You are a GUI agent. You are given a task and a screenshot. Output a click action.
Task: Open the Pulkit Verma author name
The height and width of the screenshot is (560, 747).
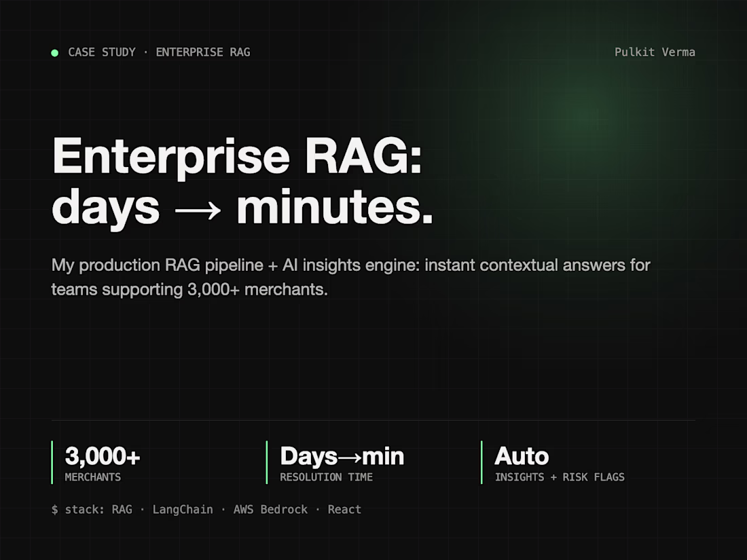(655, 52)
